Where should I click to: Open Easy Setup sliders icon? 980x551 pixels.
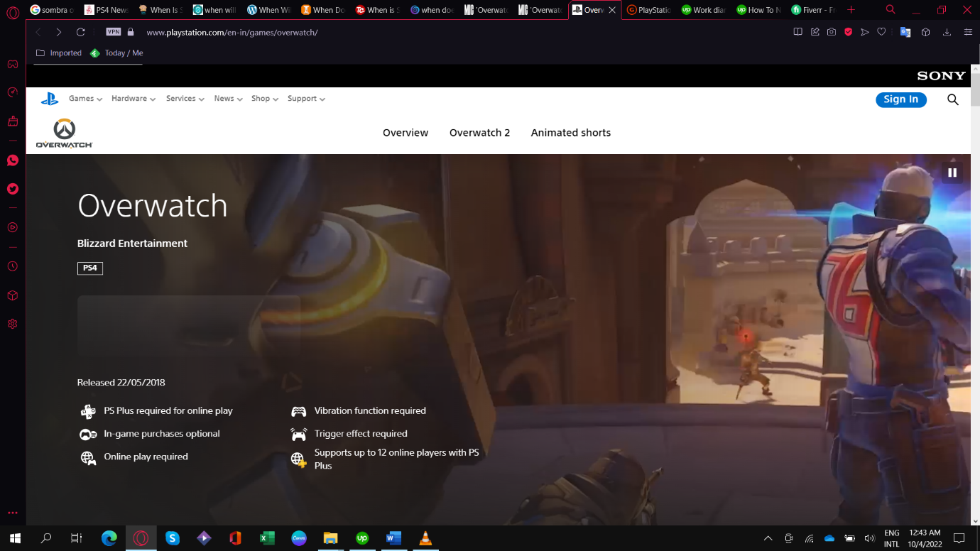point(968,32)
